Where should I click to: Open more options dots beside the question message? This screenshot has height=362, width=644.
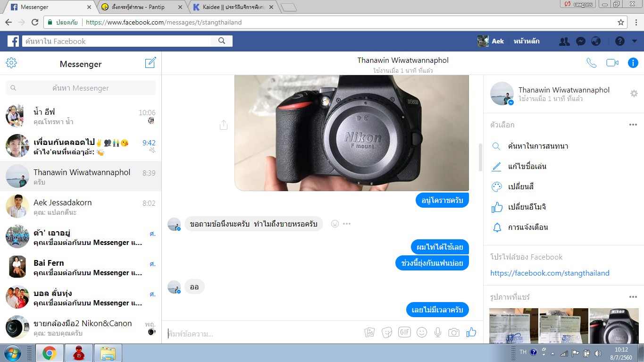tap(347, 224)
